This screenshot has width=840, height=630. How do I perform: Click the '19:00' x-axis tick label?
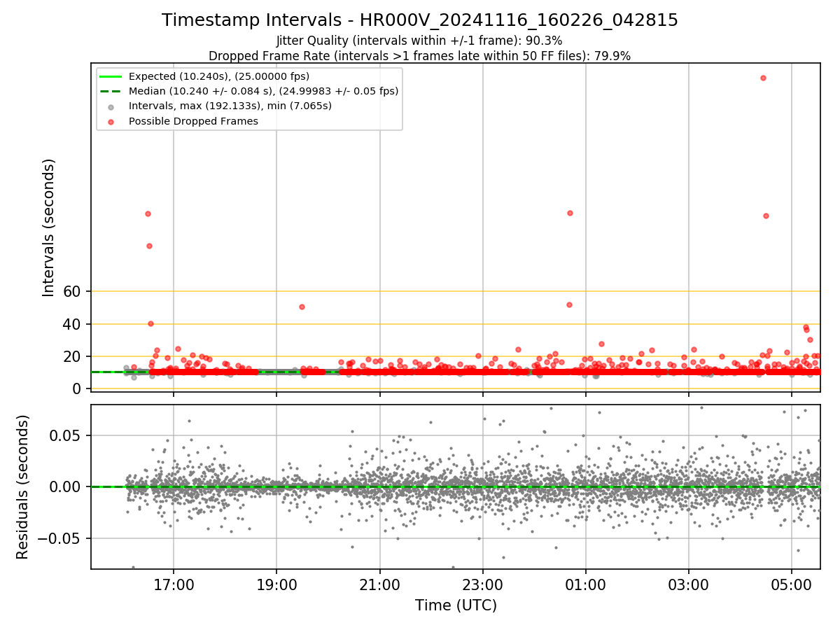coord(276,583)
